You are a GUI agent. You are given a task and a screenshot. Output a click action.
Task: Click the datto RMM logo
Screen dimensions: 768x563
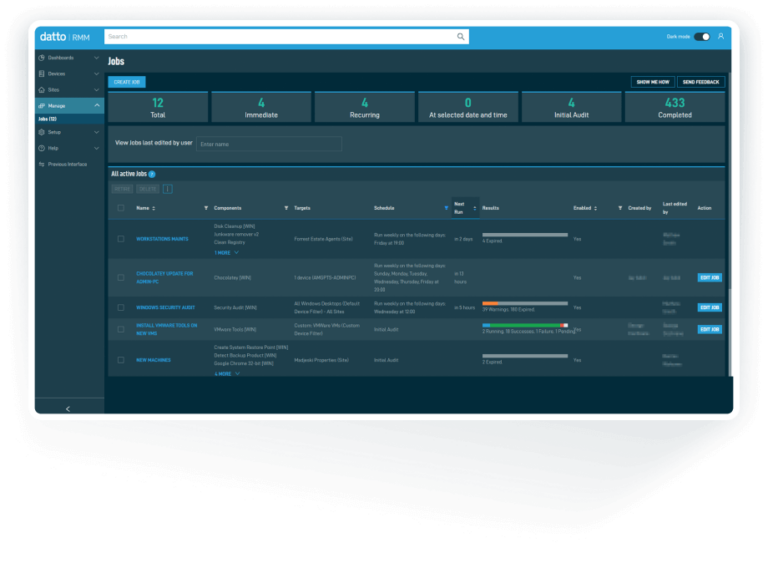[x=65, y=37]
